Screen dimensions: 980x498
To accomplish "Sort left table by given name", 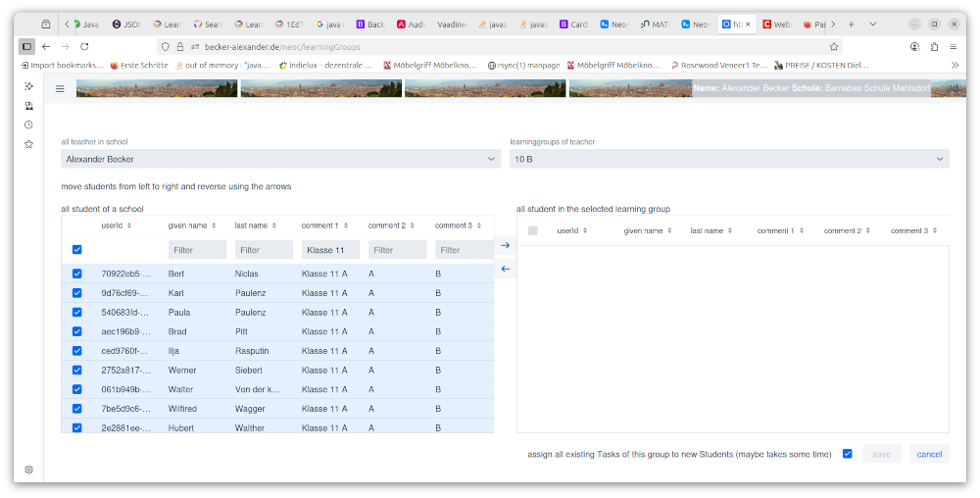I will (x=191, y=225).
